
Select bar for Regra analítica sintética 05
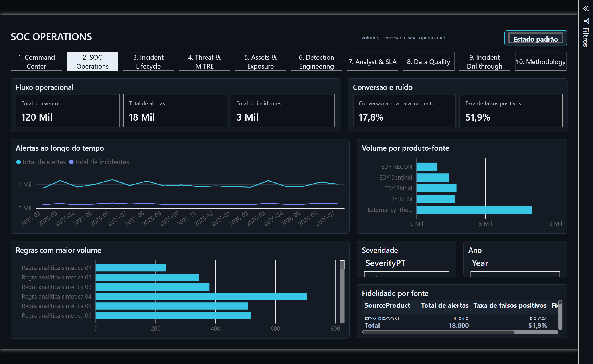(x=172, y=306)
